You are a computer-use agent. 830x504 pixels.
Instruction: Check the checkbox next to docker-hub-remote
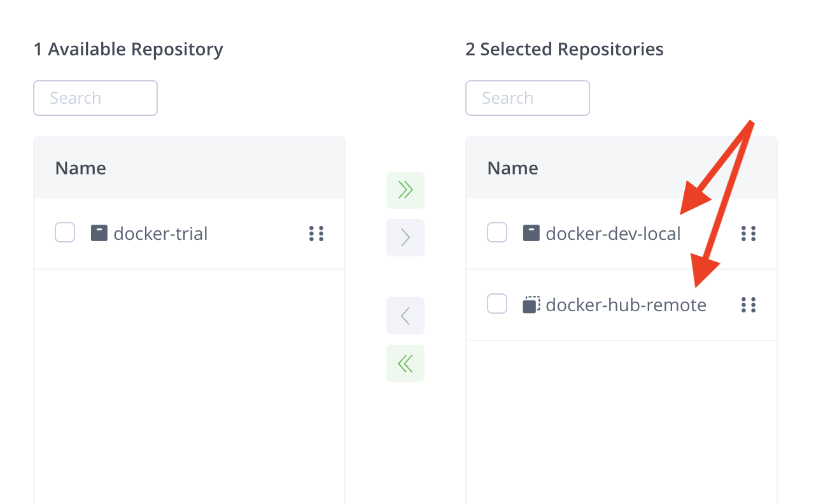pos(496,304)
